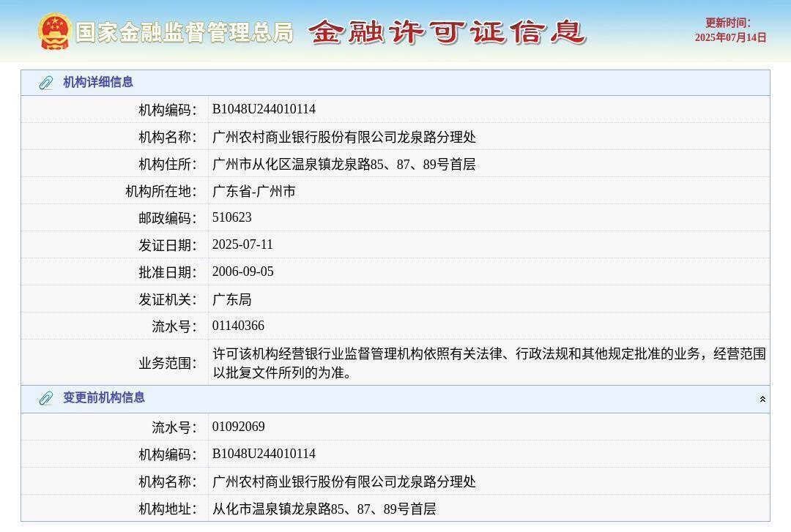The height and width of the screenshot is (532, 791).
Task: Click former serial number 01092069
Action: coord(238,427)
